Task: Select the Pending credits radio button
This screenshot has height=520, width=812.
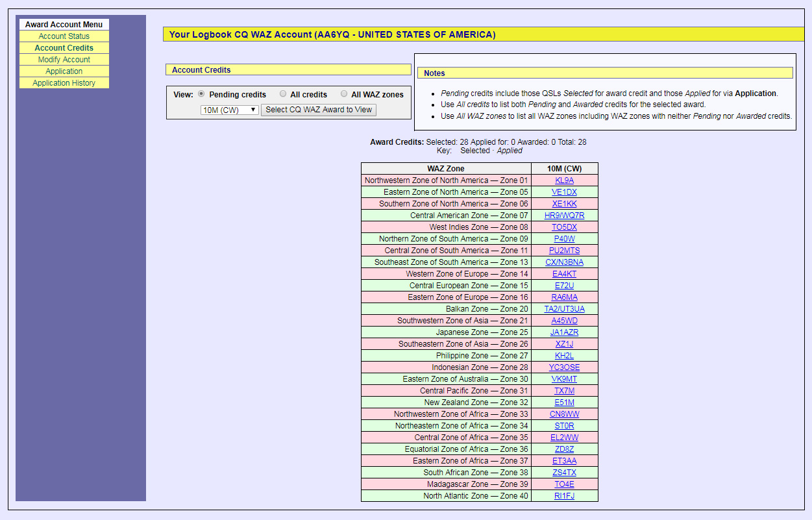Action: pos(201,94)
